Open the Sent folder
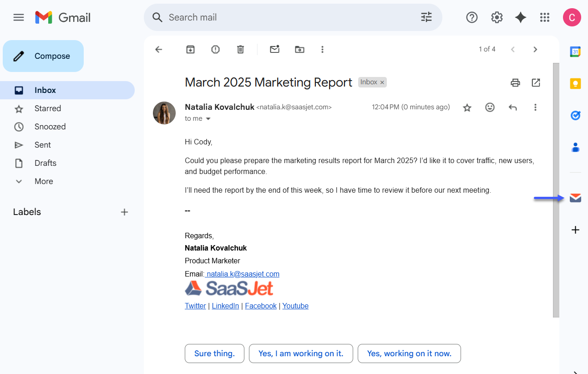The width and height of the screenshot is (588, 374). 43,145
